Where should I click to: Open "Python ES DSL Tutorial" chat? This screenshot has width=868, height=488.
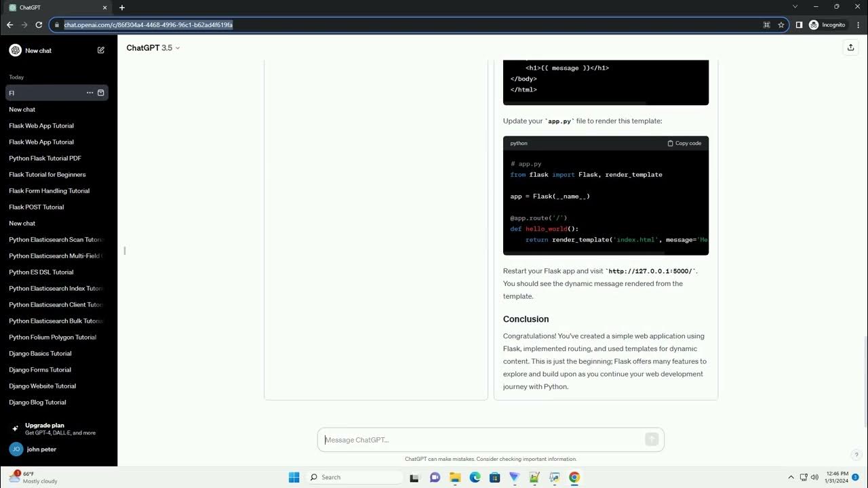point(57,272)
